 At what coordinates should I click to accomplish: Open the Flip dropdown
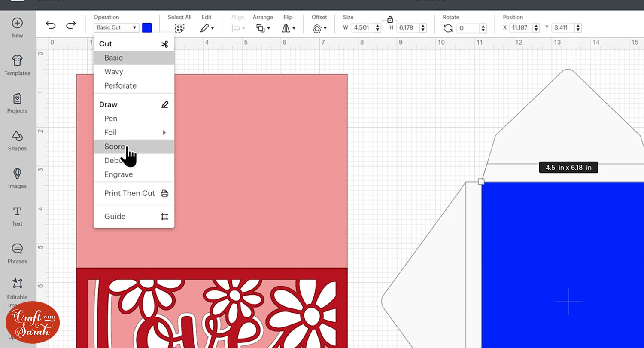click(289, 28)
